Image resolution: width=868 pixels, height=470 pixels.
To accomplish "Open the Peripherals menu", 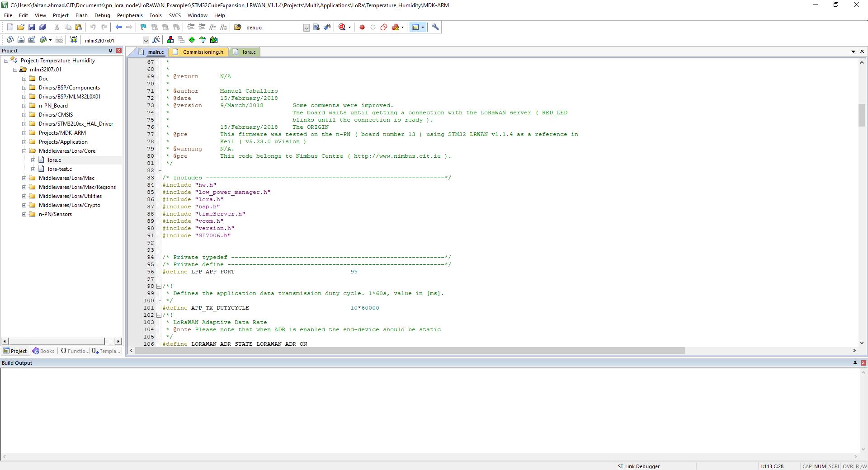I will (x=130, y=15).
